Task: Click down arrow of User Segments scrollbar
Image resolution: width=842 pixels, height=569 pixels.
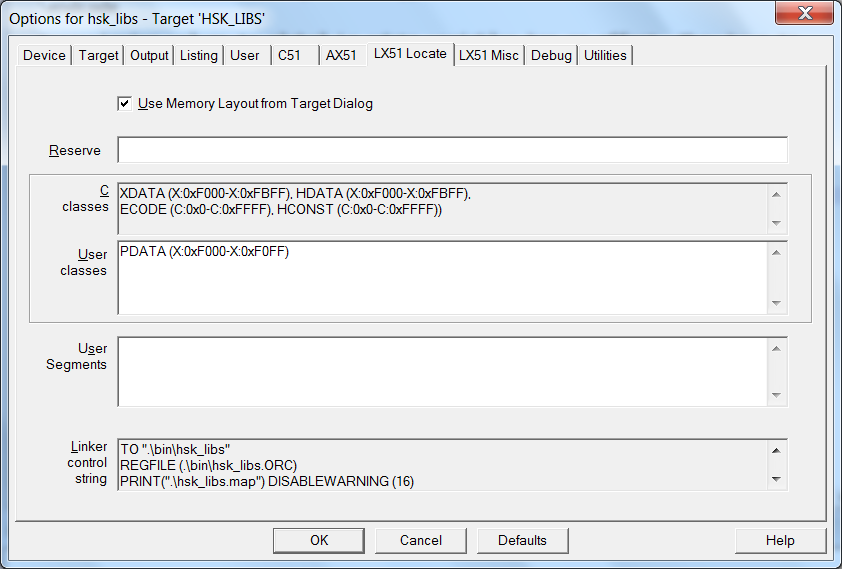Action: pyautogui.click(x=776, y=395)
